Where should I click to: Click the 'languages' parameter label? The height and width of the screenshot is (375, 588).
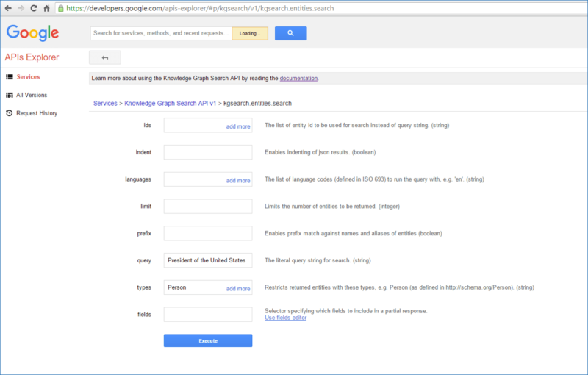138,179
